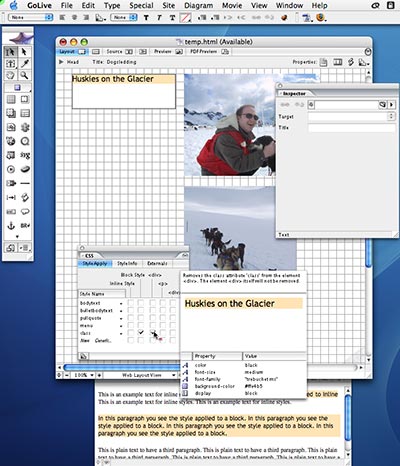The height and width of the screenshot is (466, 400).
Task: Click the Title field showing Dogsledding
Action: [122, 62]
